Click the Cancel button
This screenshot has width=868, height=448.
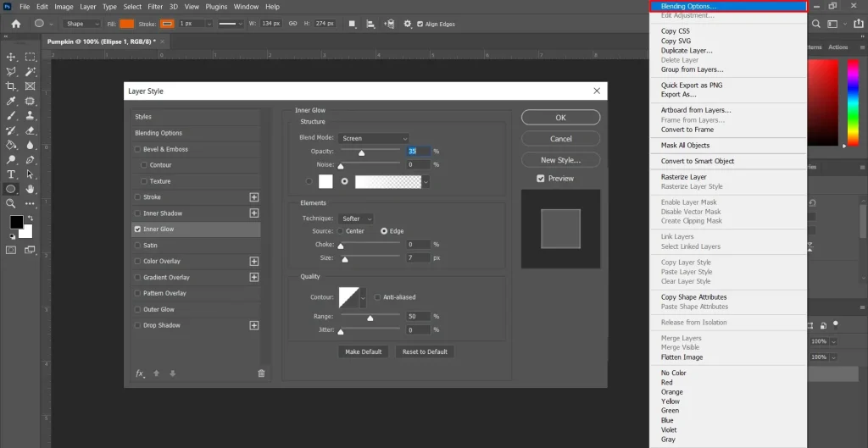coord(561,139)
